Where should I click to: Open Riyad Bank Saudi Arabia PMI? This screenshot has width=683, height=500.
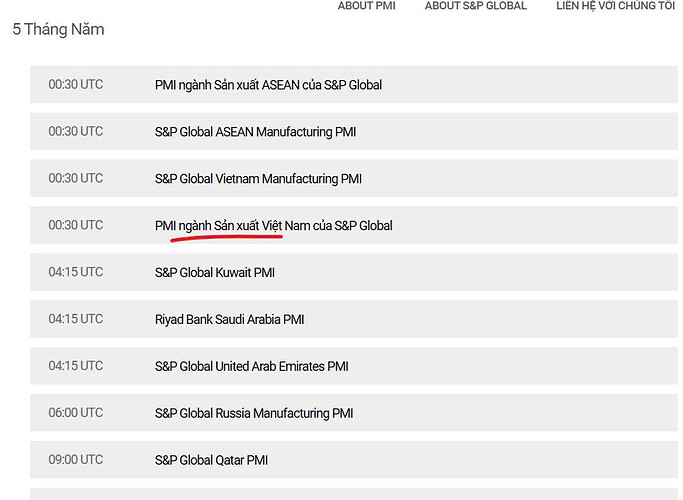[229, 319]
